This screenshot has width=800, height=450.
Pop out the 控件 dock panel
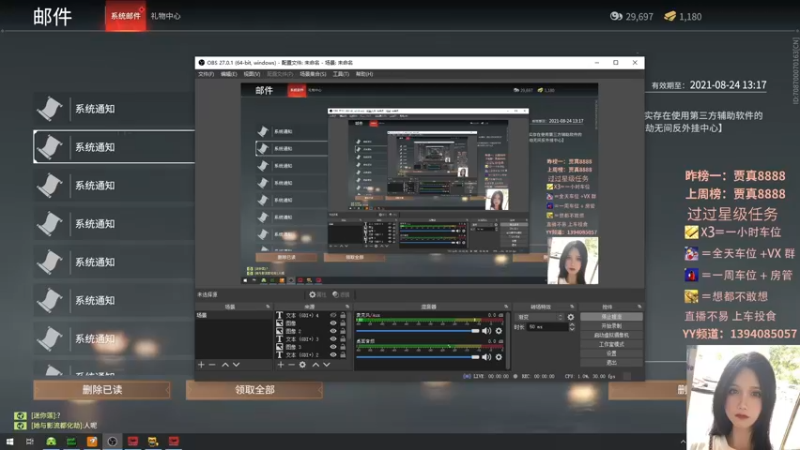[x=639, y=307]
